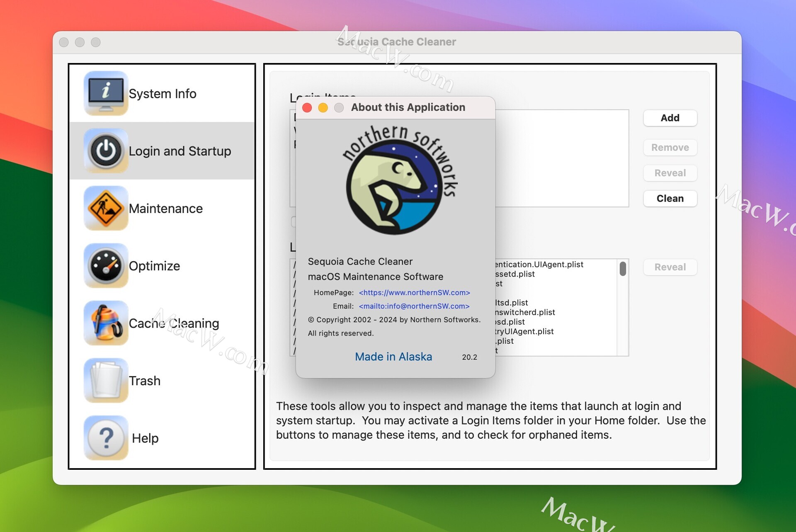
Task: Click the macOS Maintenance Software text
Action: (375, 277)
